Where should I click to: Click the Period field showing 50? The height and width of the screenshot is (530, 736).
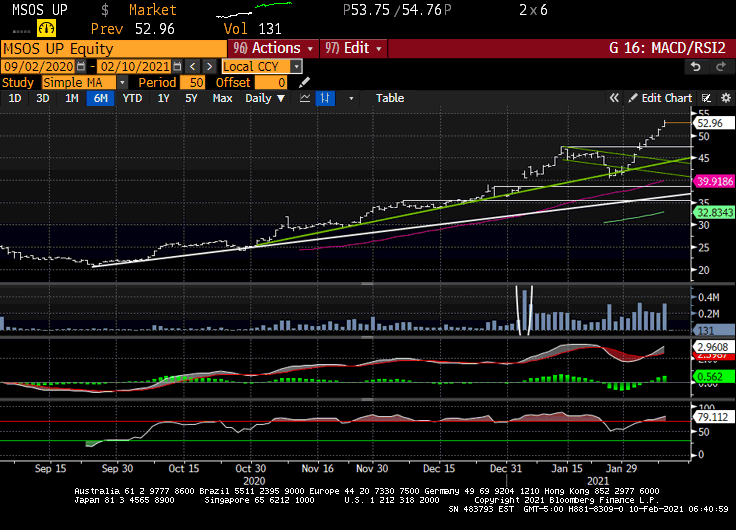tap(192, 83)
